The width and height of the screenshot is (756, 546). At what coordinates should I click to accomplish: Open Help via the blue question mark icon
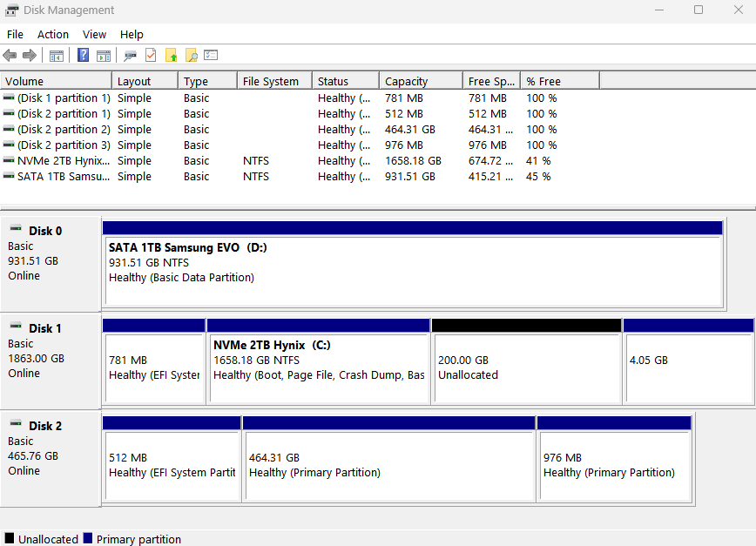coord(84,56)
